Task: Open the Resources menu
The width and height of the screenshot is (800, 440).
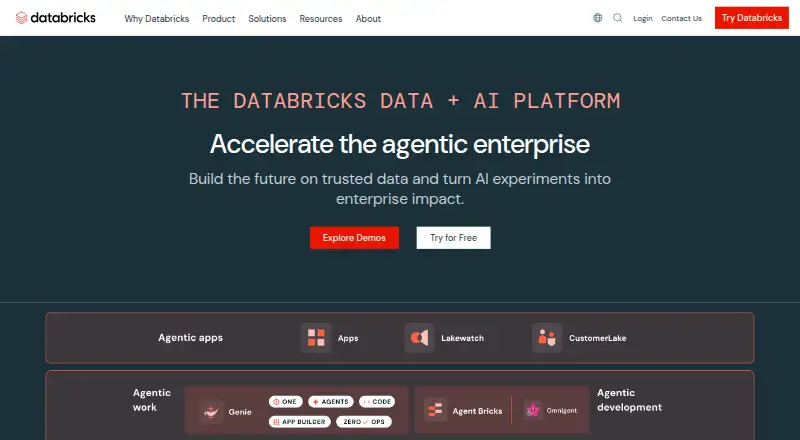Action: point(321,18)
